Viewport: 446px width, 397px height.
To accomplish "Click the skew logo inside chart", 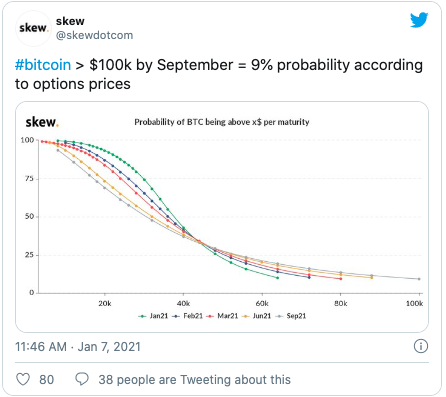I will pyautogui.click(x=42, y=122).
